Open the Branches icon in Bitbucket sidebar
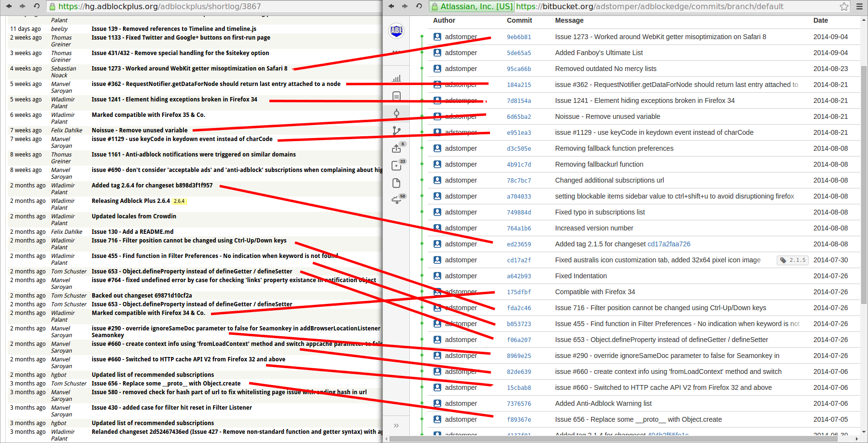The height and width of the screenshot is (443, 868). point(396,130)
